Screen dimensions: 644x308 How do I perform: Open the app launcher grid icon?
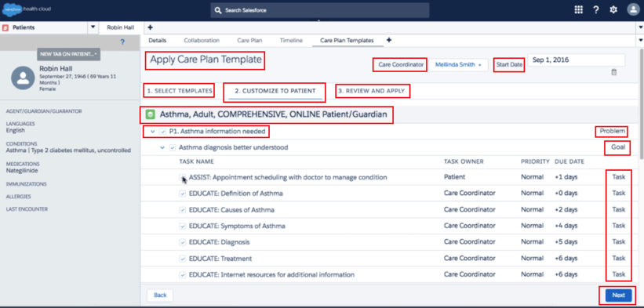[578, 10]
